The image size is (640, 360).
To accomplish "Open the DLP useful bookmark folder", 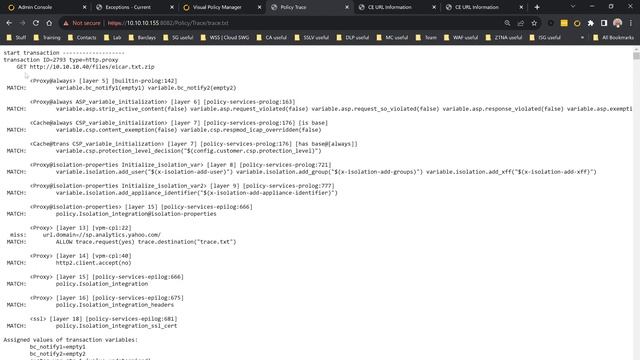I will (x=353, y=38).
